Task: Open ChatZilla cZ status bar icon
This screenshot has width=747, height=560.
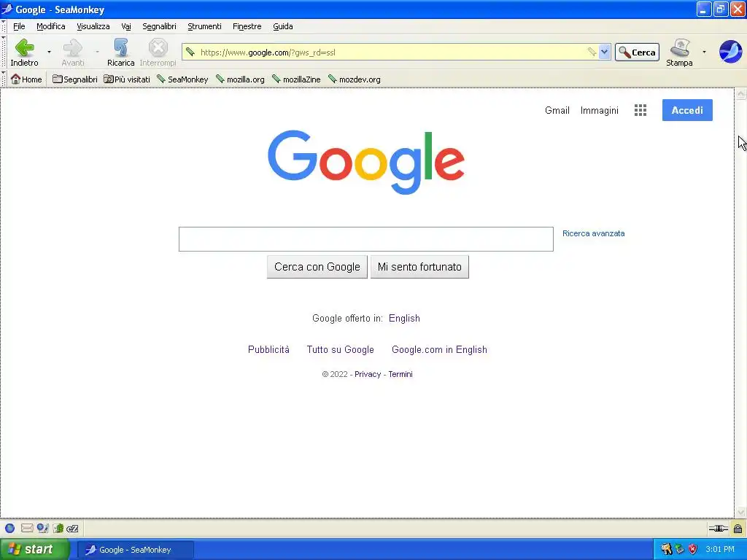Action: click(x=72, y=528)
